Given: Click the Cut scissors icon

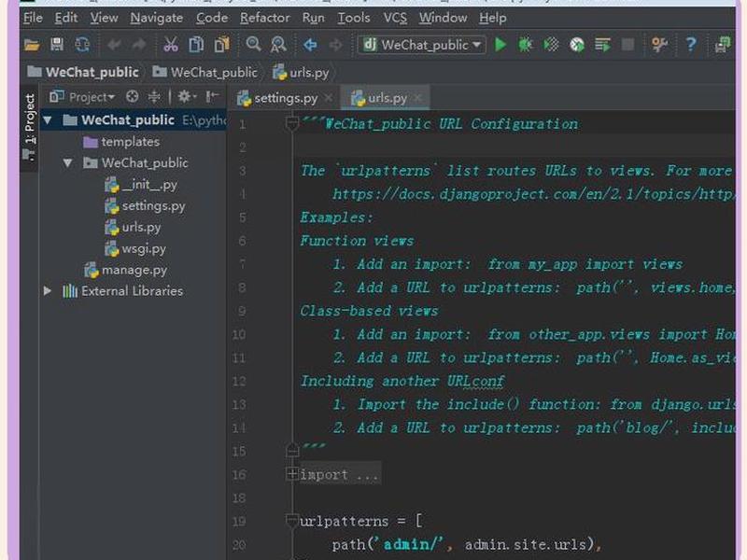Looking at the screenshot, I should (171, 44).
